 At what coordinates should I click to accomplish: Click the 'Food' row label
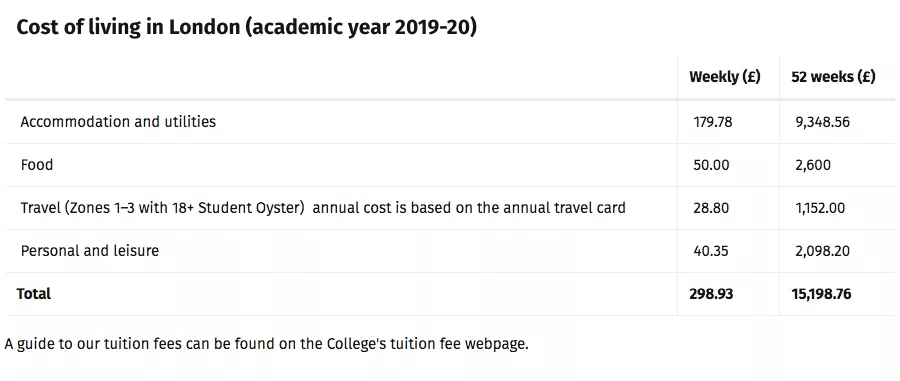(x=37, y=165)
